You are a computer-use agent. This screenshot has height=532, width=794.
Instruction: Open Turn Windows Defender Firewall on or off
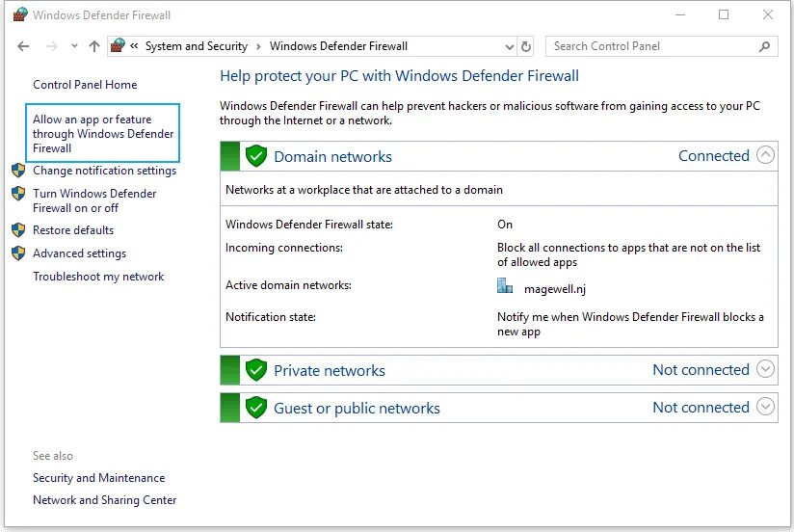pos(94,200)
